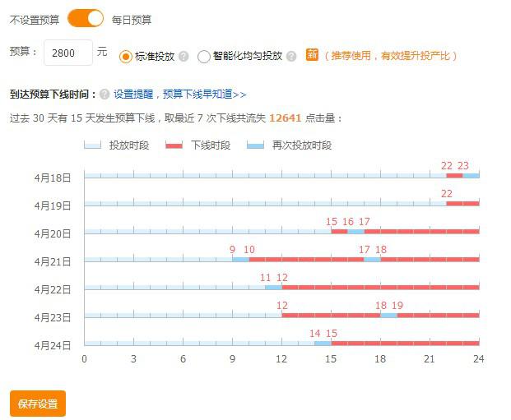
Task: Click the 4月20日 row label
Action: click(53, 233)
